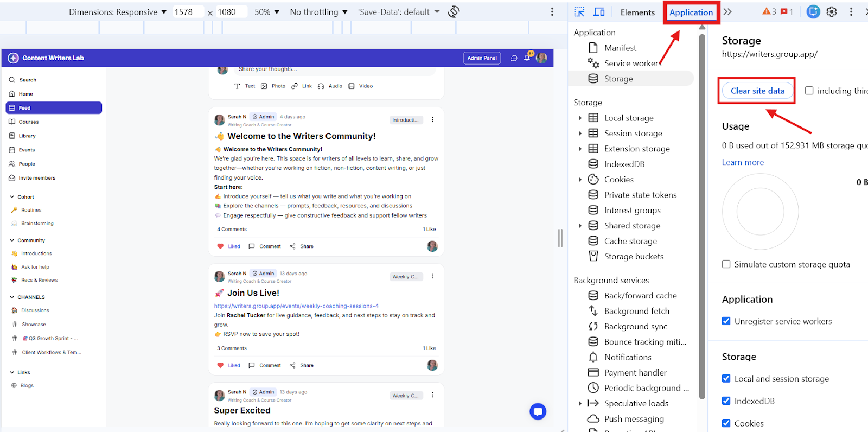Open Feed in the sidebar
The image size is (868, 432).
pos(54,108)
